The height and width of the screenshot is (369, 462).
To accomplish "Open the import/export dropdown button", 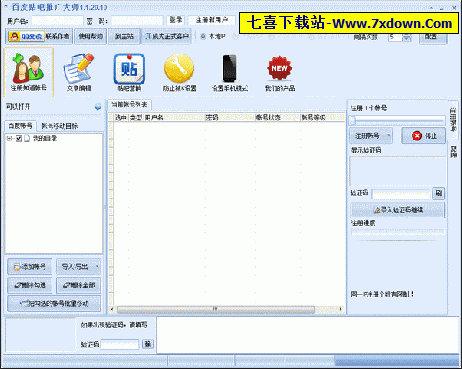I will click(79, 267).
